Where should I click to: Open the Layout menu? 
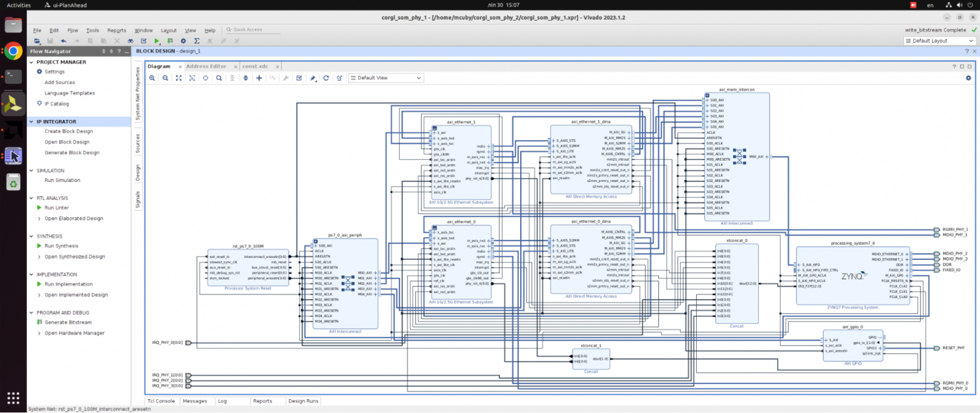168,30
